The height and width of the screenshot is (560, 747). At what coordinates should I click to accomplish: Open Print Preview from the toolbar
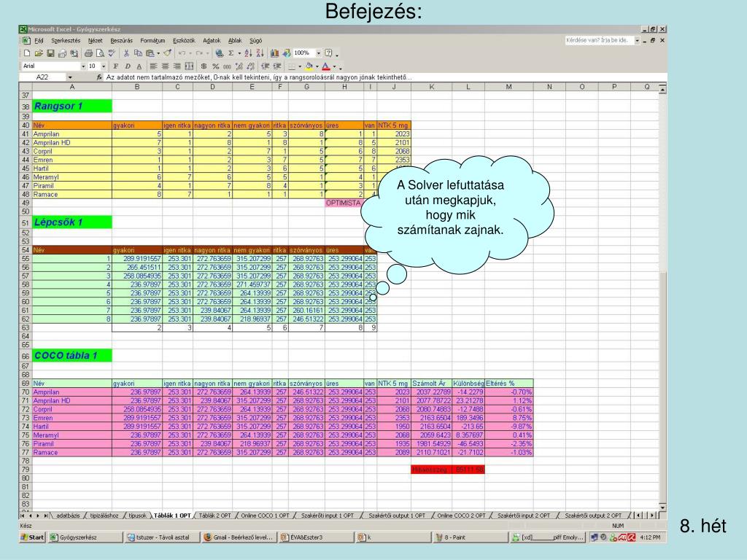(x=100, y=53)
